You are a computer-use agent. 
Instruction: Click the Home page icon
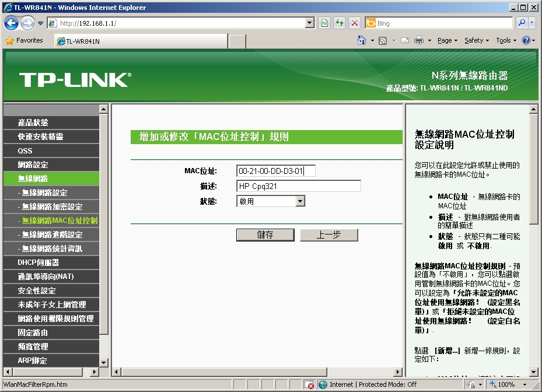pos(362,40)
